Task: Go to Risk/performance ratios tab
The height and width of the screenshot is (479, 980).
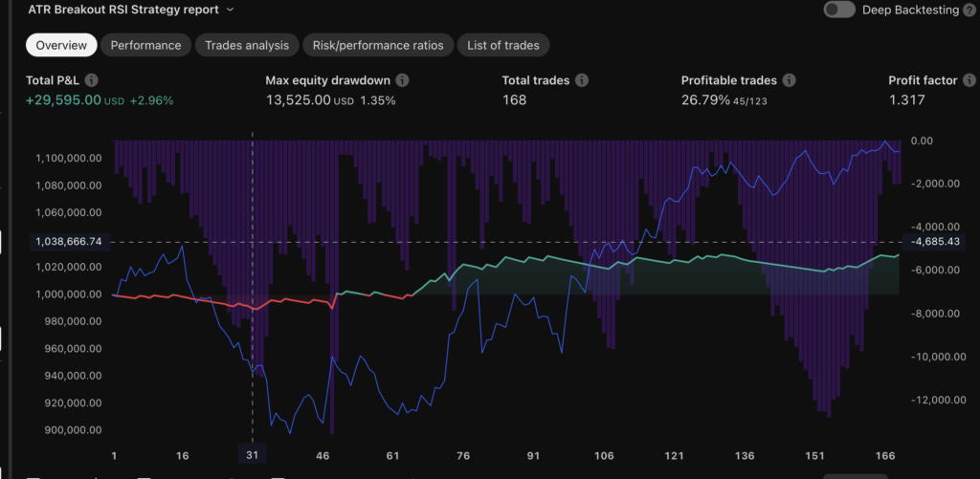Action: (x=378, y=45)
